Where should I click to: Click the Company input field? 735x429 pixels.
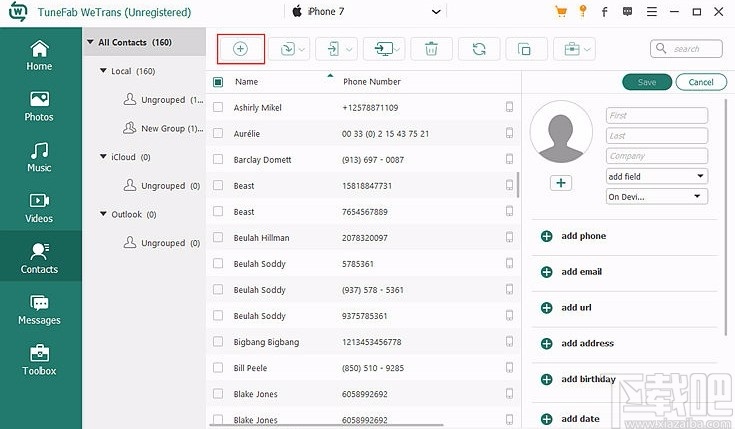click(657, 156)
